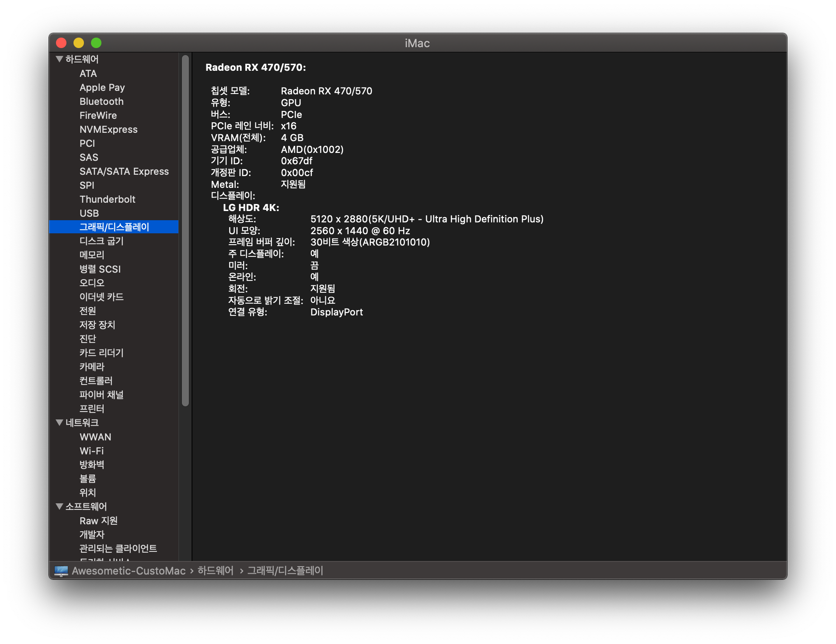This screenshot has width=836, height=644.
Task: Click the AMD(0x1002) vendor value
Action: (312, 149)
